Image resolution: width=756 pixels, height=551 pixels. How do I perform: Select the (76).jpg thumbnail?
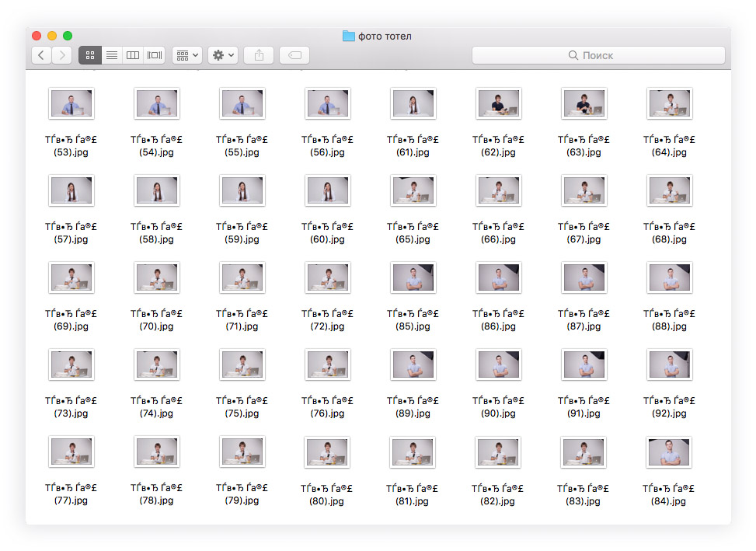(328, 364)
